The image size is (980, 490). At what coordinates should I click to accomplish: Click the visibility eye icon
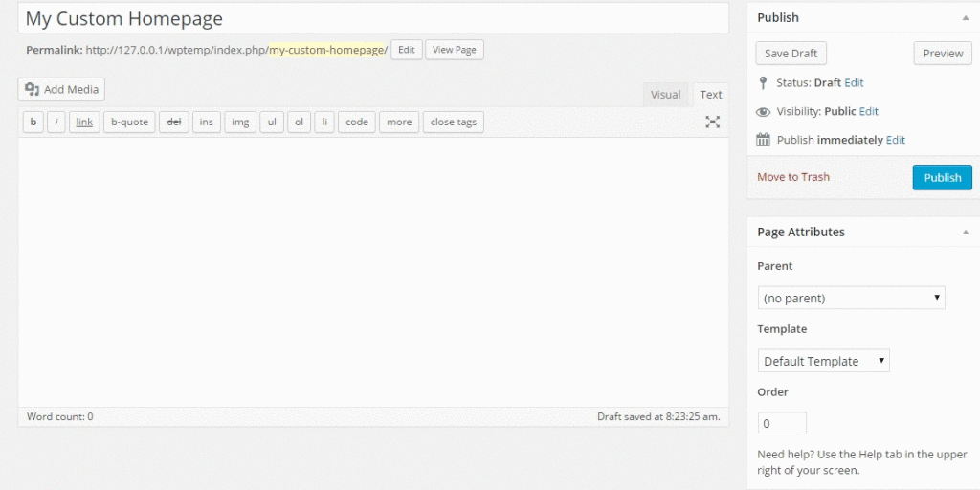[763, 112]
